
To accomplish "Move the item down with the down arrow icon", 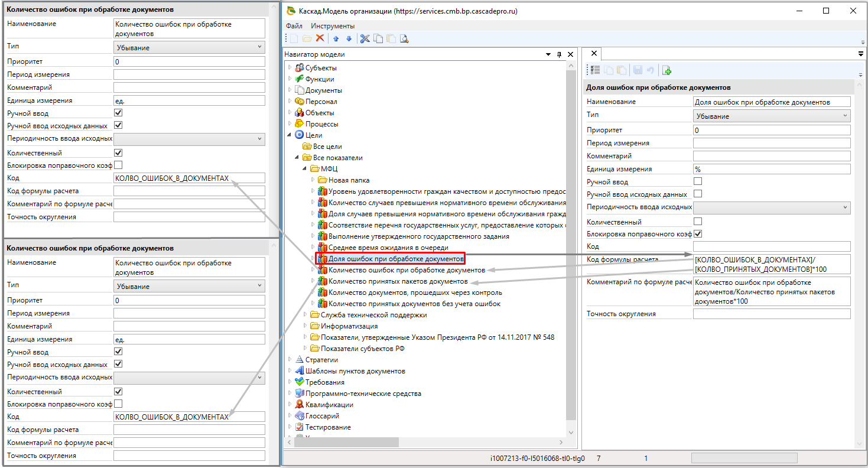I will pos(349,38).
